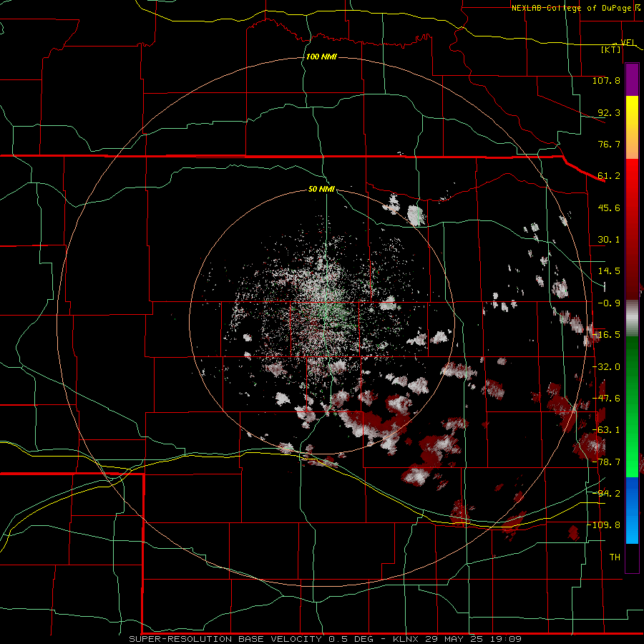
Task: Click the 76.7 velocity scale value
Action: (x=609, y=144)
